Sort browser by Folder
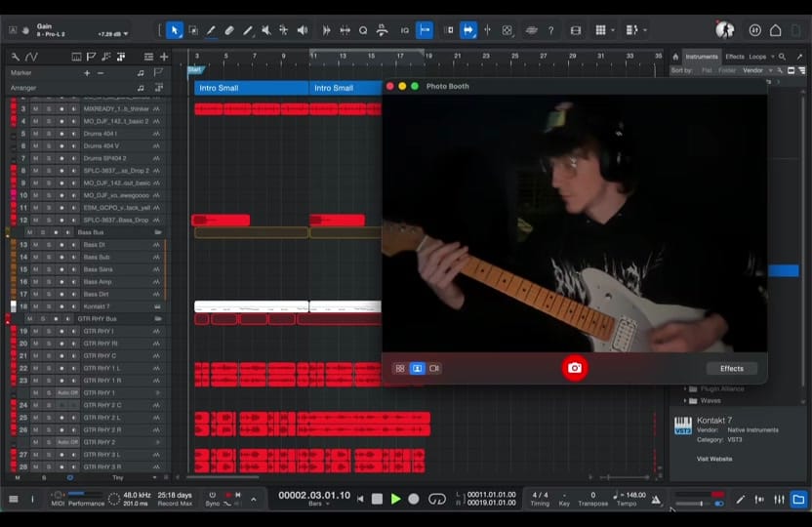Screen dimensions: 812x527 point(727,70)
